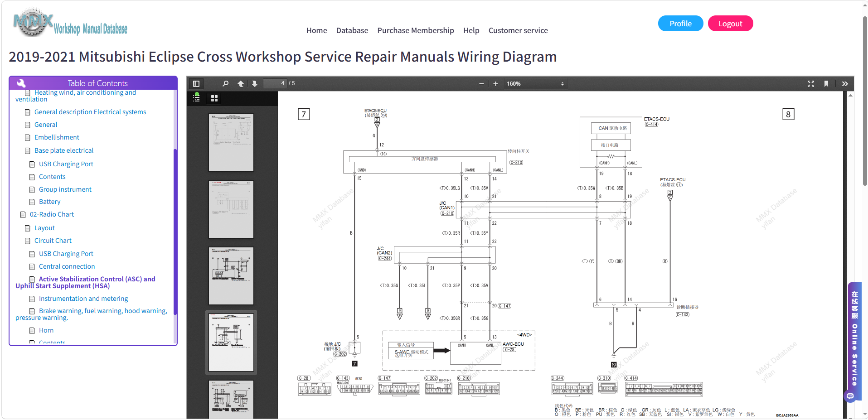Select the third page thumbnail
868x420 pixels.
tap(231, 276)
